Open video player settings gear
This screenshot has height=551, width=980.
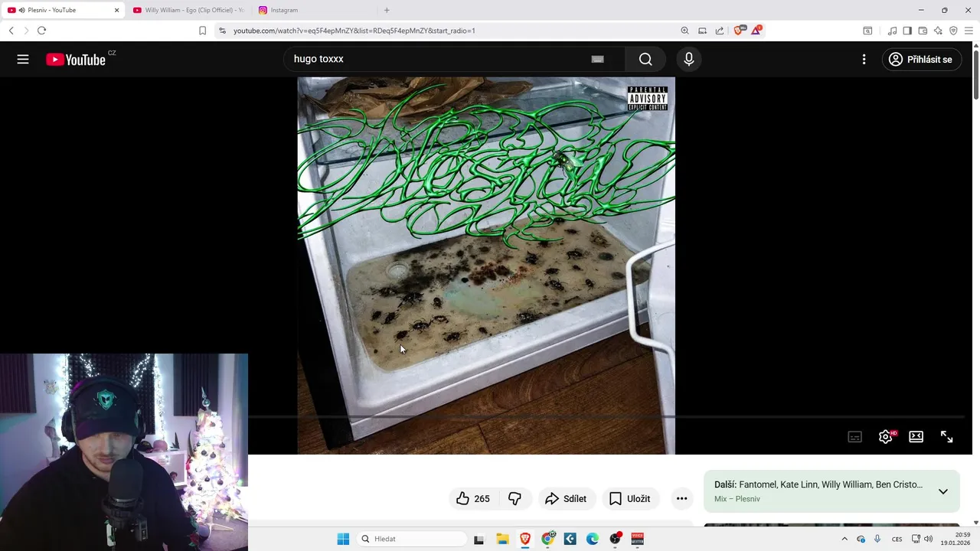[886, 436]
